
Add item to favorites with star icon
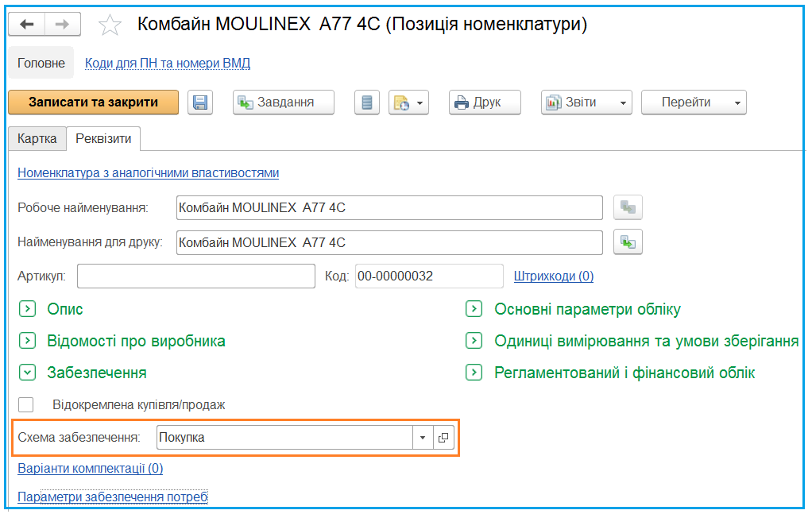coord(110,25)
